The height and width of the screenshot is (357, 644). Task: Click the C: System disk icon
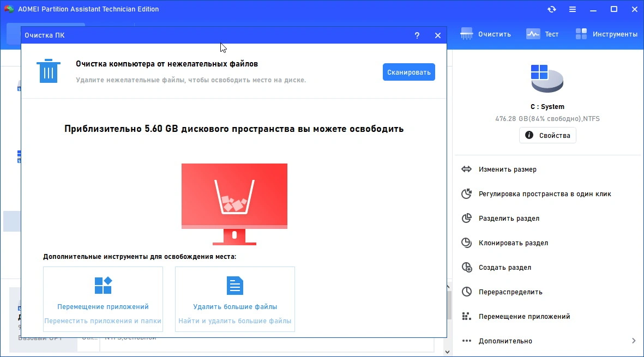coord(546,78)
